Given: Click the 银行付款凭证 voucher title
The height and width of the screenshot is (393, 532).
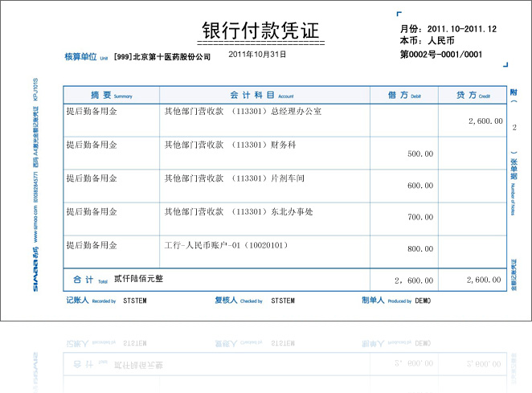Looking at the screenshot, I should coord(260,31).
